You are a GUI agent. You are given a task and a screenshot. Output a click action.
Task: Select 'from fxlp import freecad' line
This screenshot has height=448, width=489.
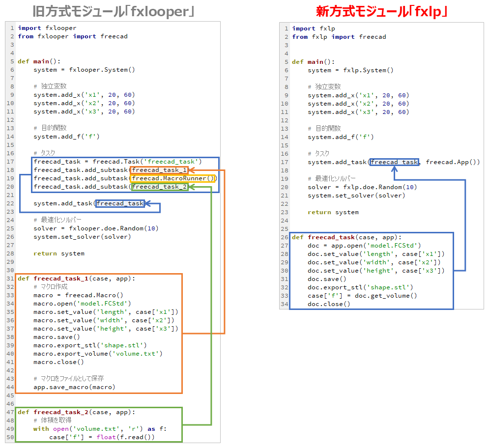(339, 37)
